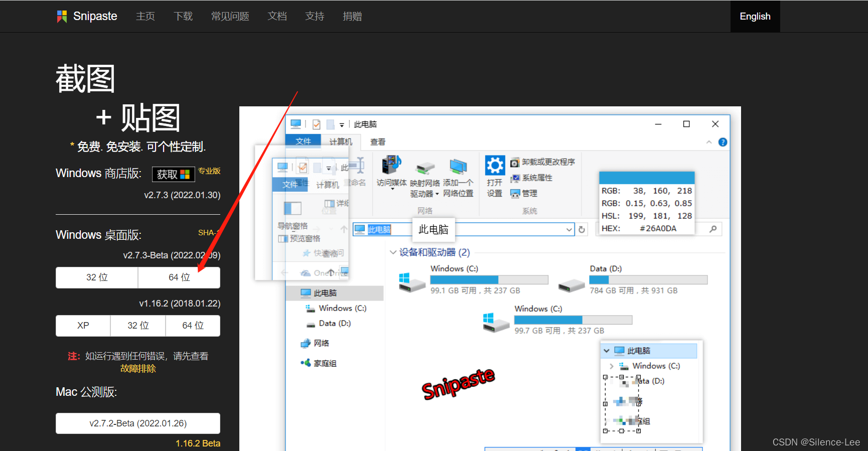868x451 pixels.
Task: Collapse 此电脑 in the small pasted tree
Action: [x=607, y=351]
